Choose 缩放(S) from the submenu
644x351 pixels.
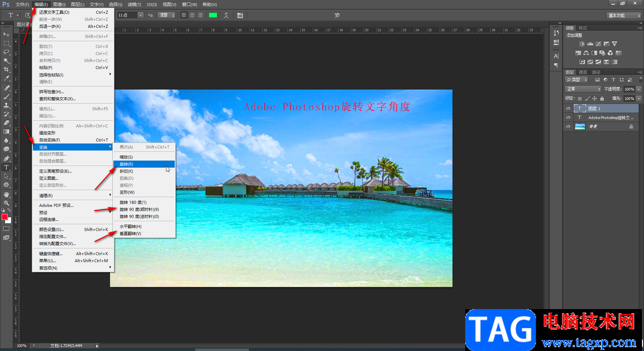pos(144,157)
